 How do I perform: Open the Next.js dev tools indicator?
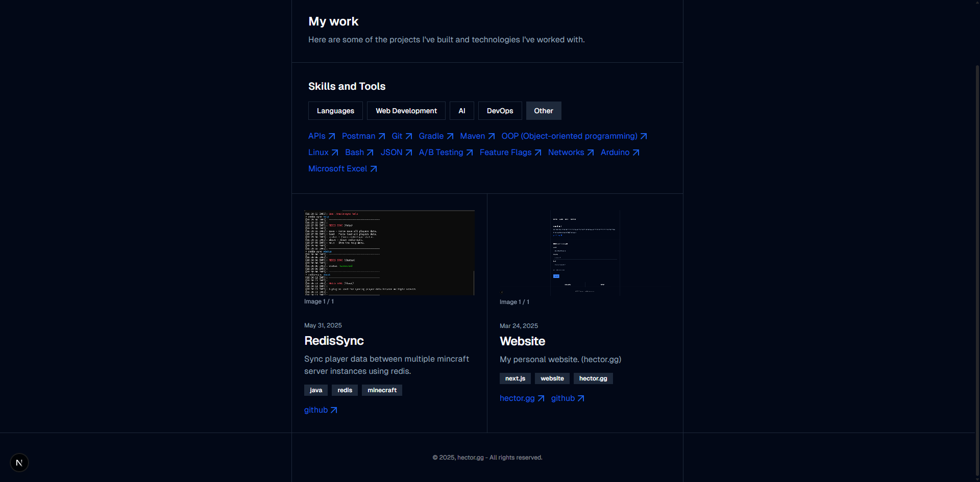(x=19, y=463)
